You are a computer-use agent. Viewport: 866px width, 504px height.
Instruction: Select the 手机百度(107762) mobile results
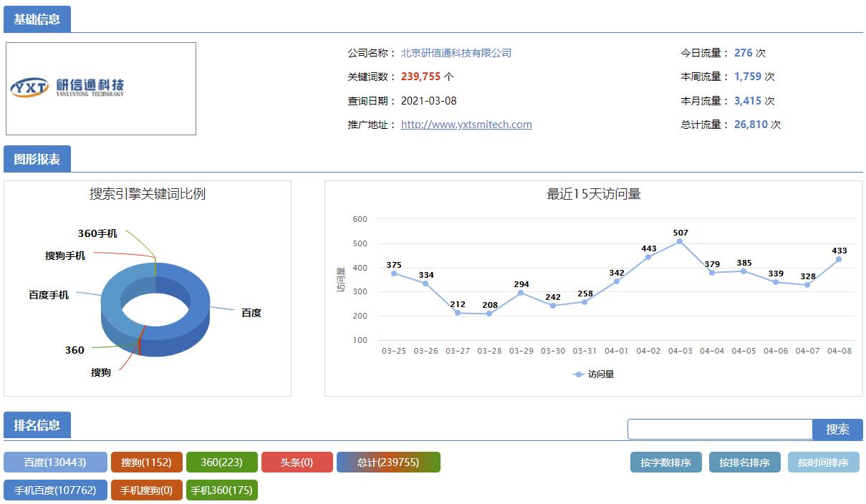click(55, 490)
